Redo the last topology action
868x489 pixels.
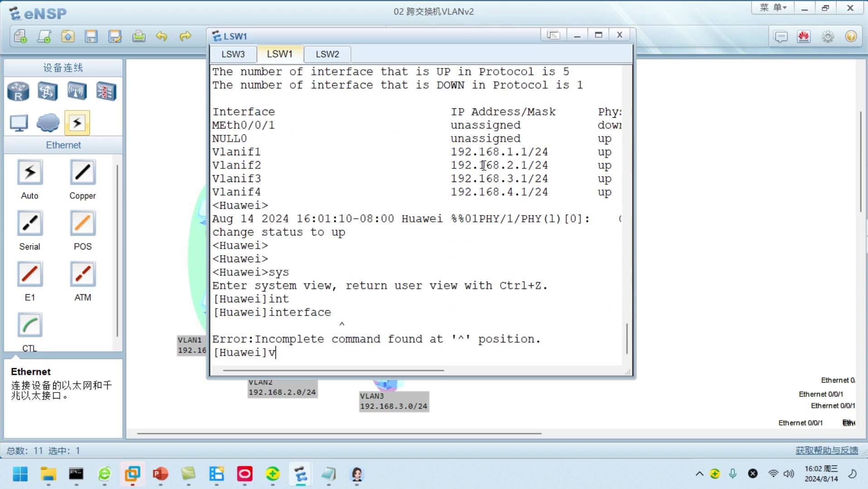point(186,36)
